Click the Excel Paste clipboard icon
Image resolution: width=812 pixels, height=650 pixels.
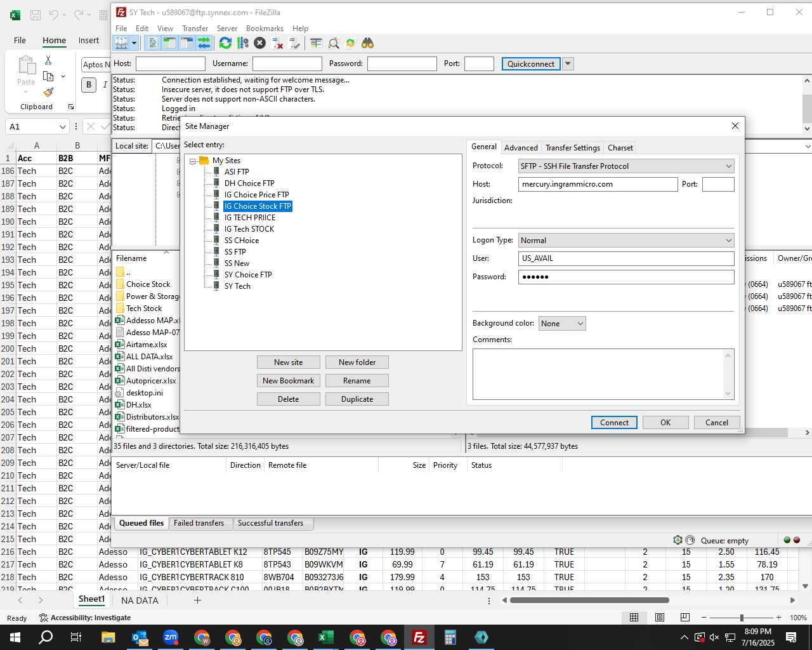click(27, 65)
